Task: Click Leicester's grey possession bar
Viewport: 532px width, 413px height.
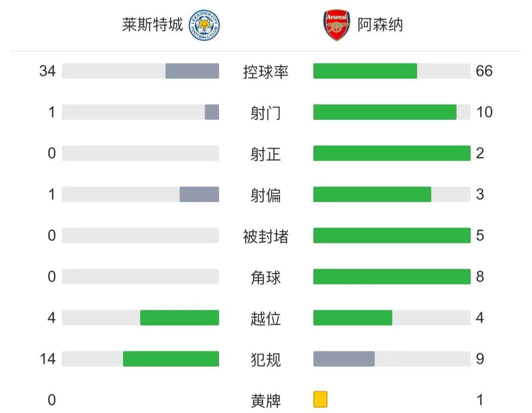Action: 192,71
